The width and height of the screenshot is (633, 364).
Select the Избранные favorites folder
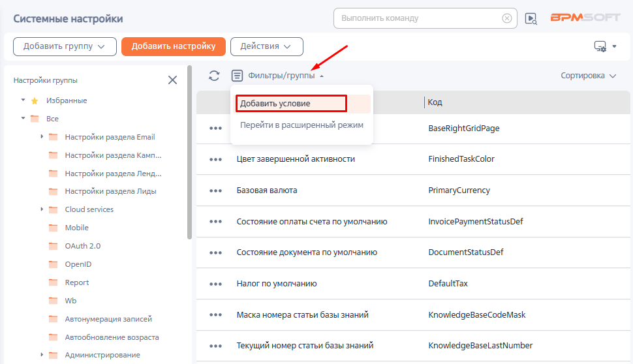point(66,100)
